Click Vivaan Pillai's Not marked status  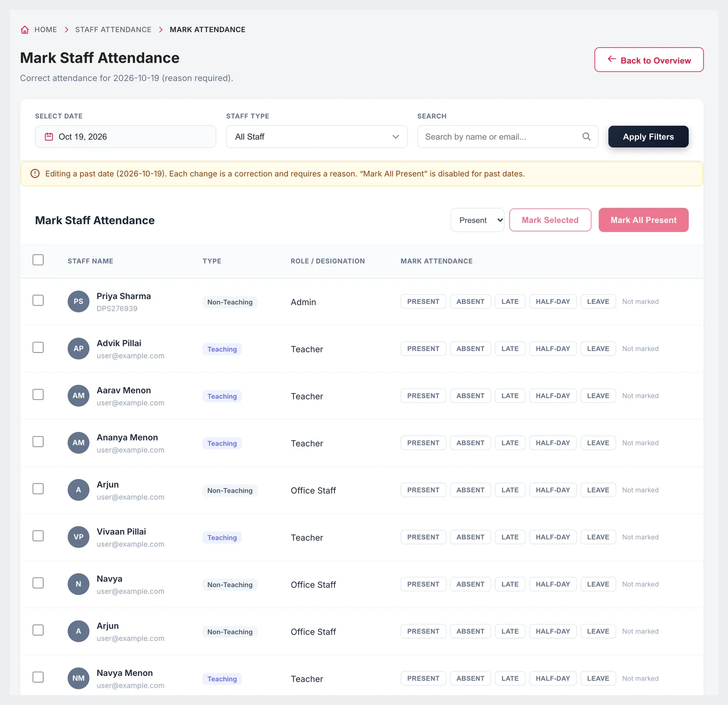click(x=640, y=537)
